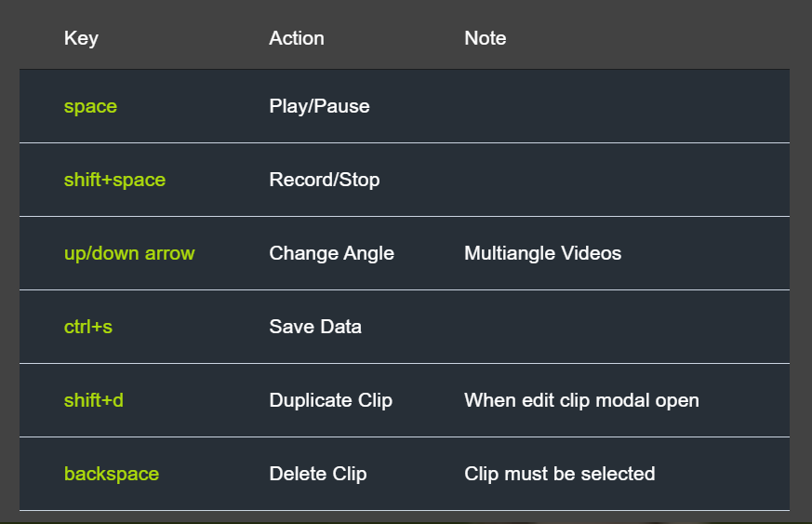Select the 'shift+space' shortcut key
The width and height of the screenshot is (812, 524).
114,180
